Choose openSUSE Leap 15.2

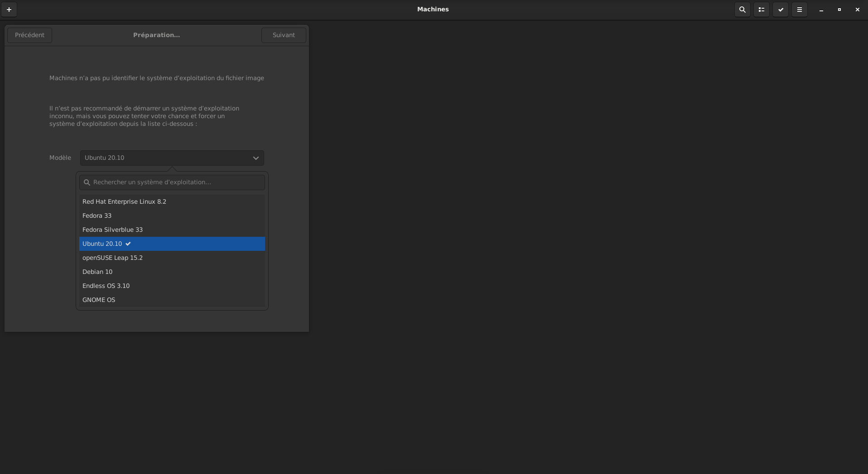coord(172,258)
